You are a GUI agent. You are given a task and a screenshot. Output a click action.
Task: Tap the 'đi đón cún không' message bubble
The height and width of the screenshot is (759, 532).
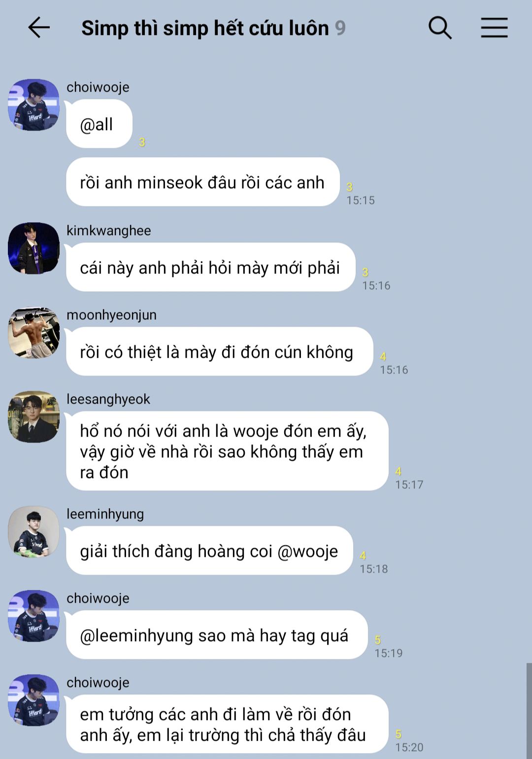click(x=220, y=351)
